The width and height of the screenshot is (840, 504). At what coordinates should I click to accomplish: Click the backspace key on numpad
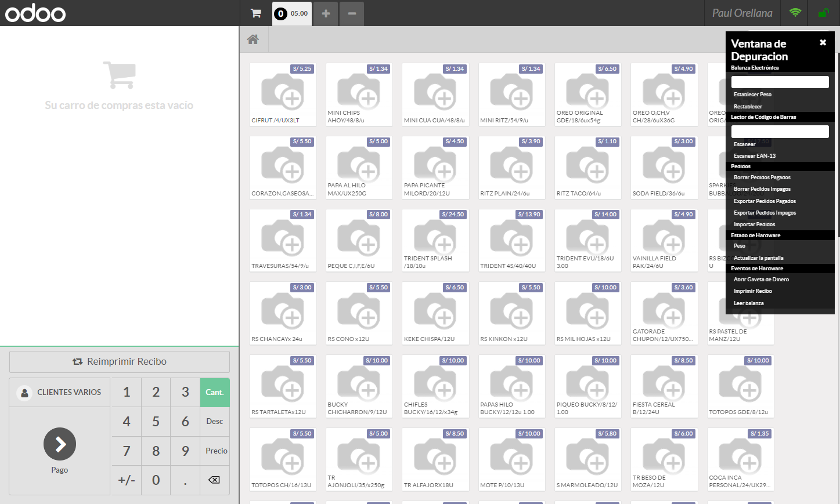coord(214,480)
